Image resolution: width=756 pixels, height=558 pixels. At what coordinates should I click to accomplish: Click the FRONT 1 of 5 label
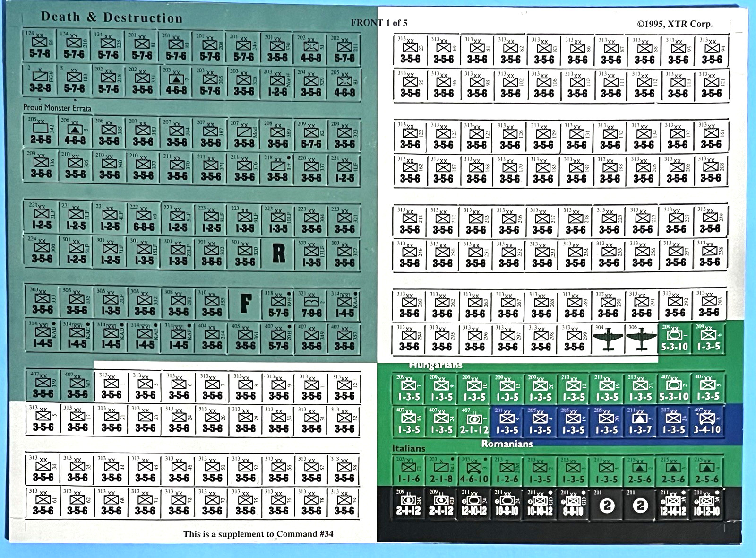379,23
